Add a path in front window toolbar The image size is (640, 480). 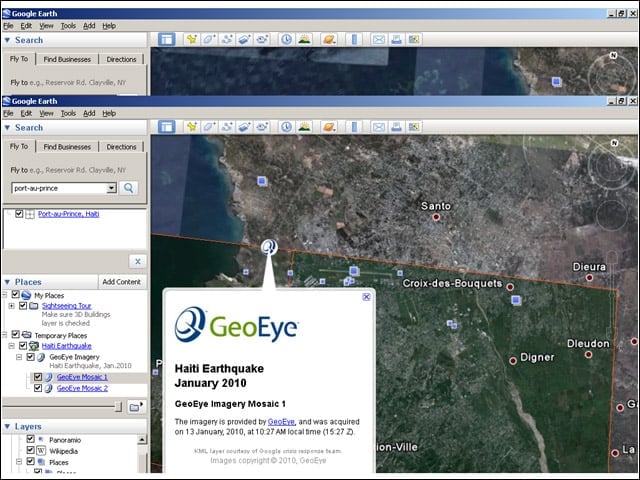click(227, 127)
